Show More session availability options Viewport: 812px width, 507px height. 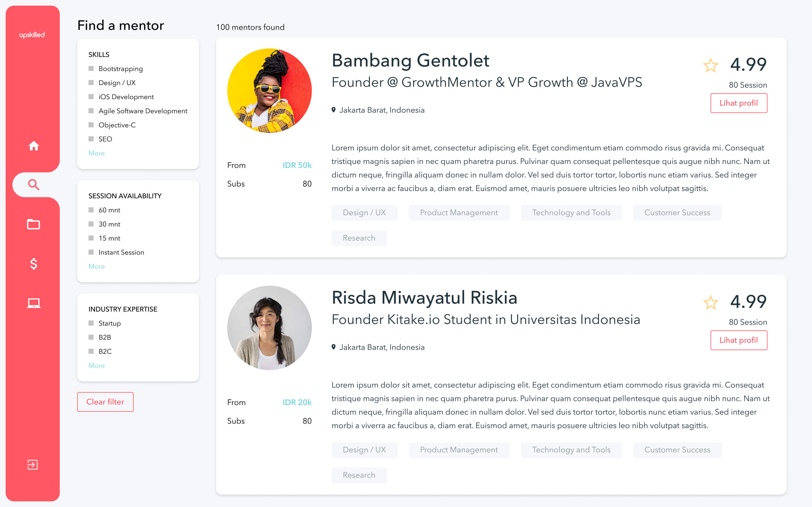[97, 266]
